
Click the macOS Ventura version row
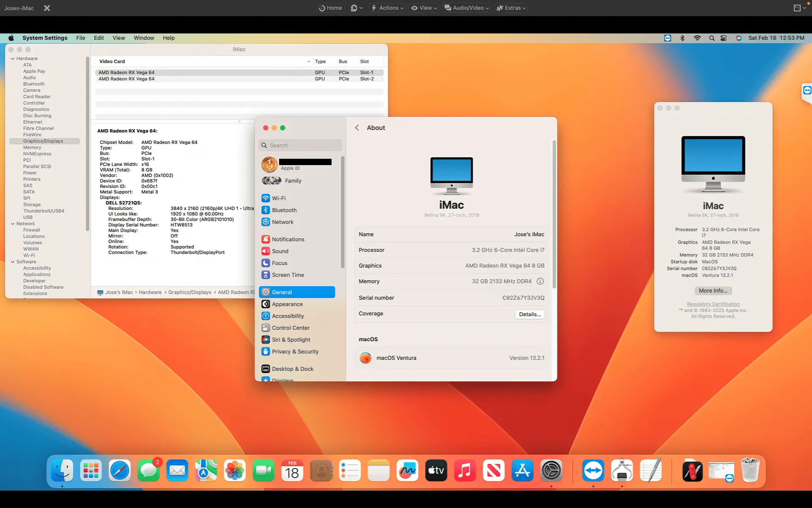451,358
